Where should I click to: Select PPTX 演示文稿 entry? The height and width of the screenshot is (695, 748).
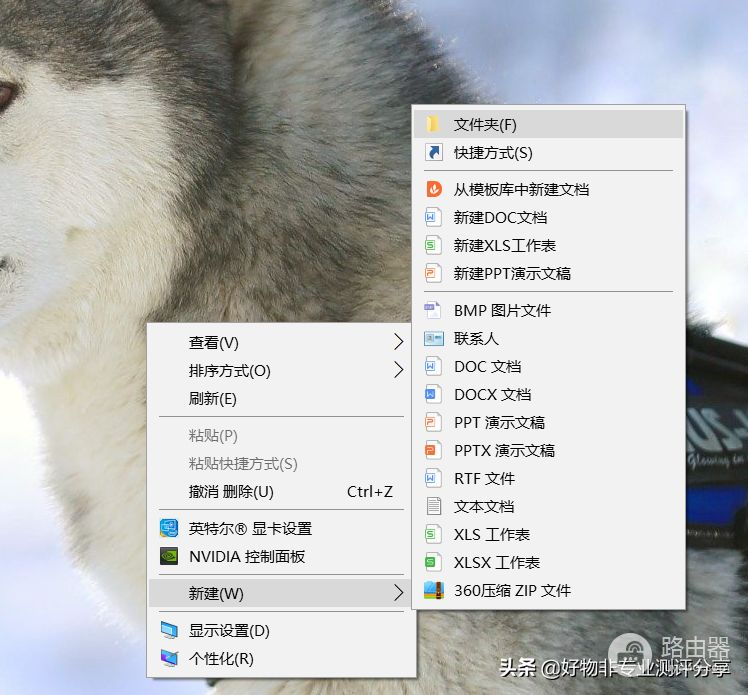(x=504, y=451)
